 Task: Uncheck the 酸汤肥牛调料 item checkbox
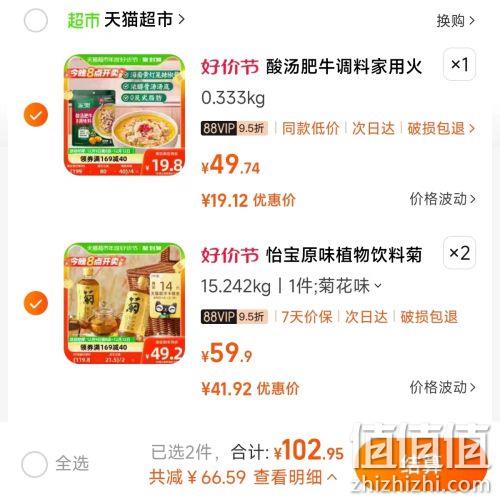(36, 115)
